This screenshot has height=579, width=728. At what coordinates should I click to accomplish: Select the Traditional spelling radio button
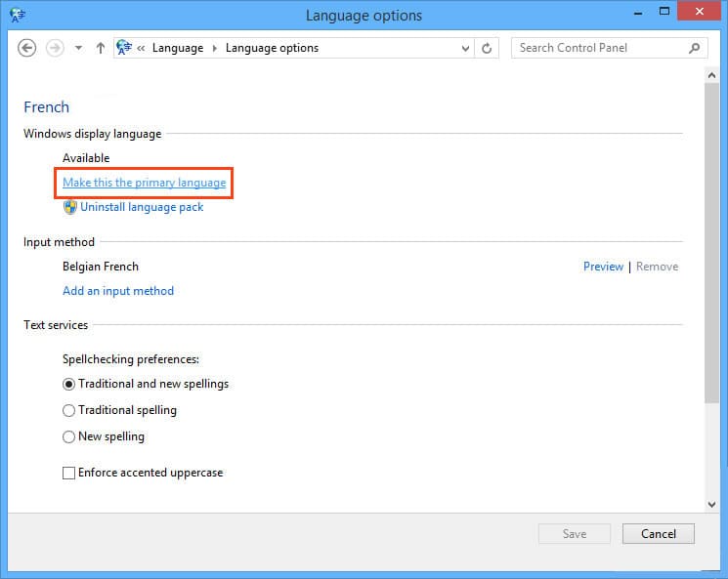pos(68,410)
